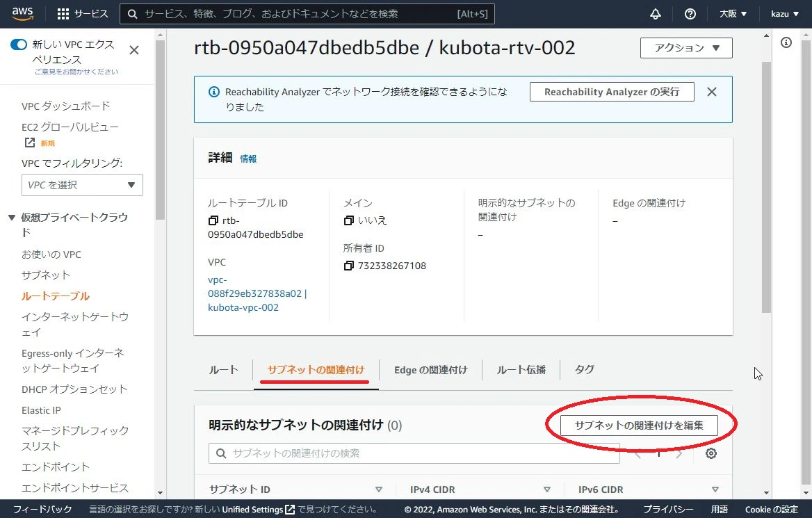The width and height of the screenshot is (812, 518).
Task: Open EC2 グローバルビュー in sidebar
Action: [x=70, y=127]
